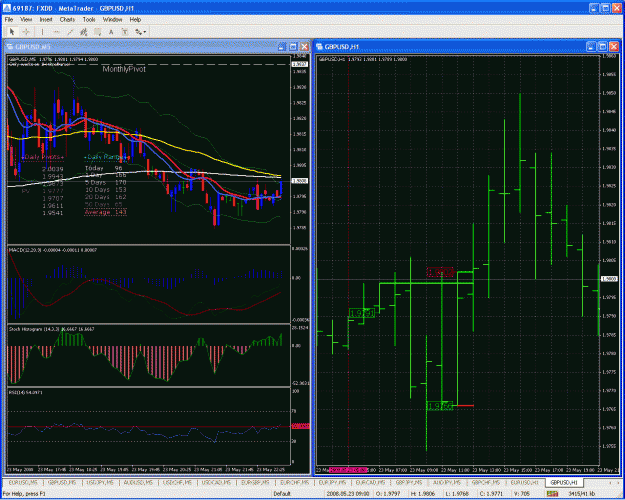The image size is (625, 500).
Task: Minimize the GBPUSD,H1 chart window
Action: [591, 47]
